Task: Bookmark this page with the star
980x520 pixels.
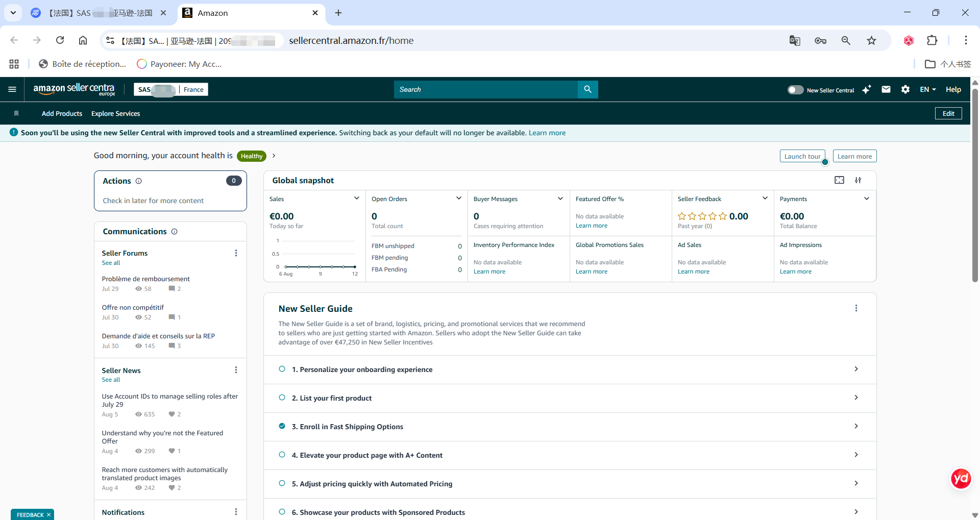Action: coord(871,40)
